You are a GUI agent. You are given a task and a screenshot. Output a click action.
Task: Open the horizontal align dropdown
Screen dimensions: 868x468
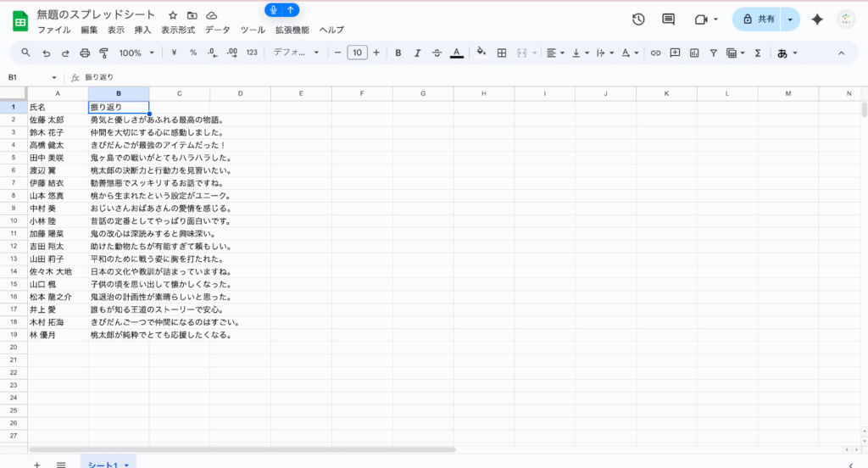554,53
